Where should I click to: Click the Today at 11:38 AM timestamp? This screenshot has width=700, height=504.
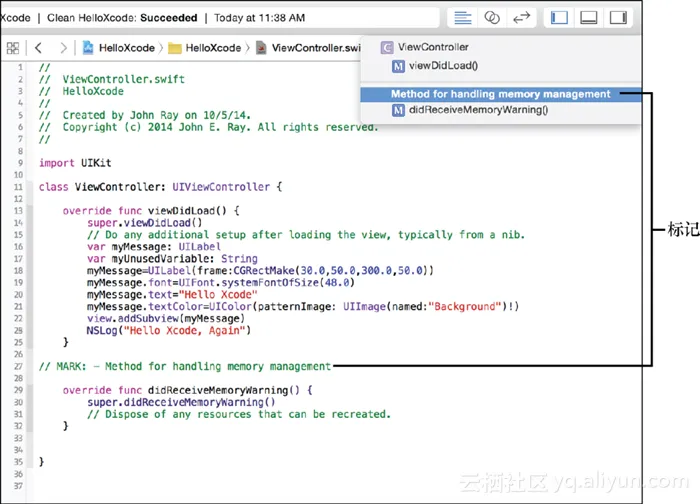click(x=259, y=18)
